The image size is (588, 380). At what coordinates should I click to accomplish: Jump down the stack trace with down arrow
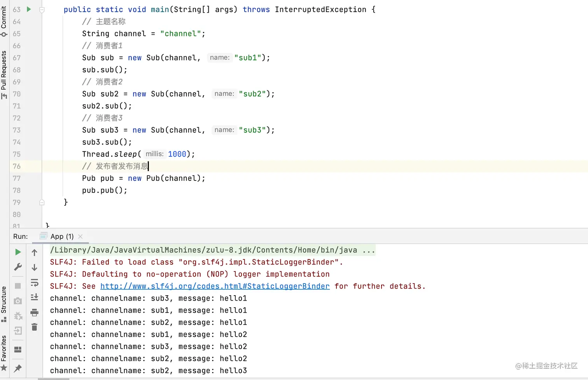coord(35,267)
